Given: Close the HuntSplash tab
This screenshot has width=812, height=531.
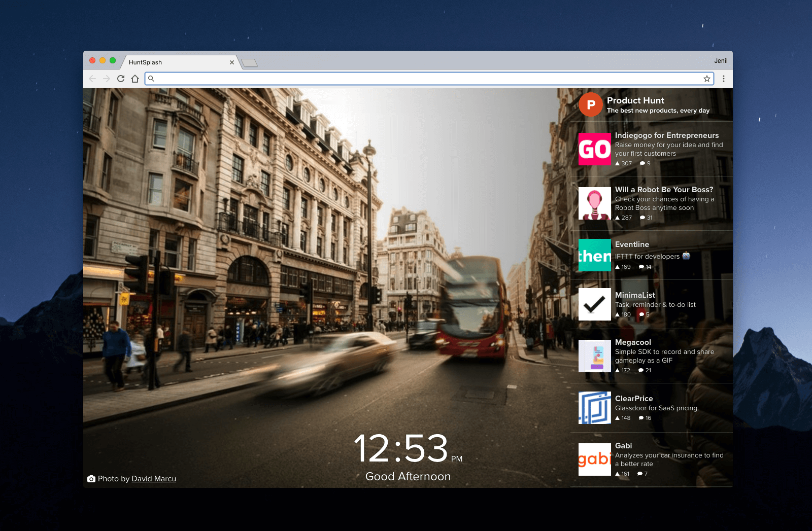Looking at the screenshot, I should tap(232, 62).
